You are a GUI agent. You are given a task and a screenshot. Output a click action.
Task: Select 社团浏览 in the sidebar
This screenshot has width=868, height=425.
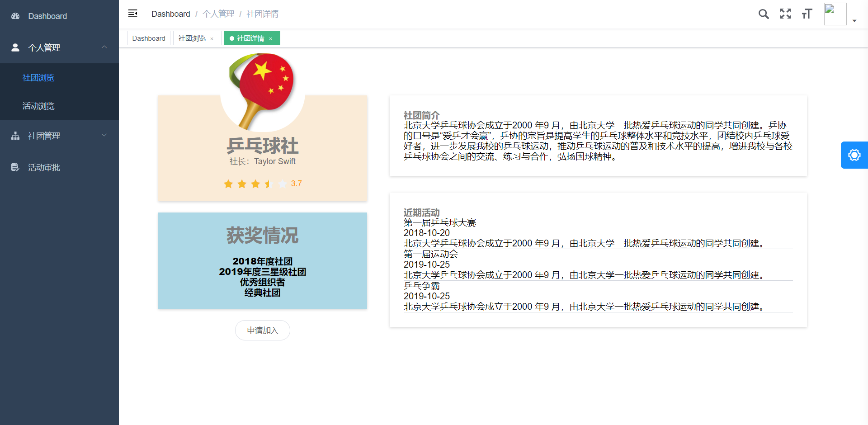click(38, 78)
